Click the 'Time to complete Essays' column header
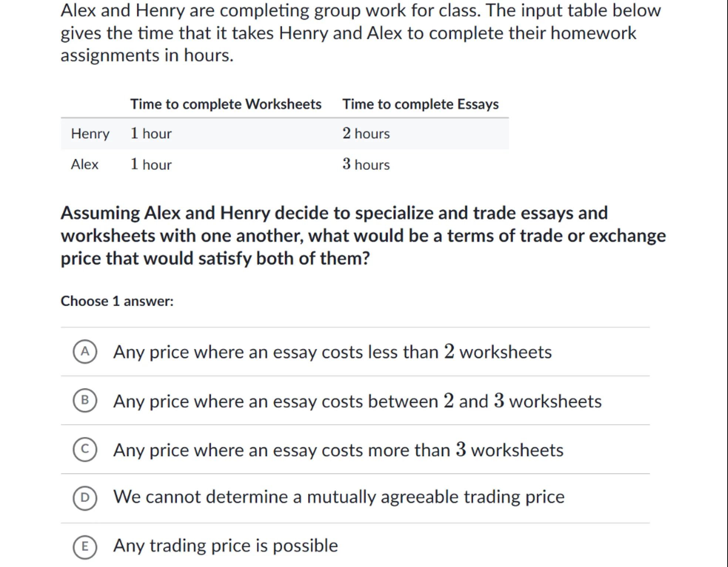 pyautogui.click(x=420, y=104)
